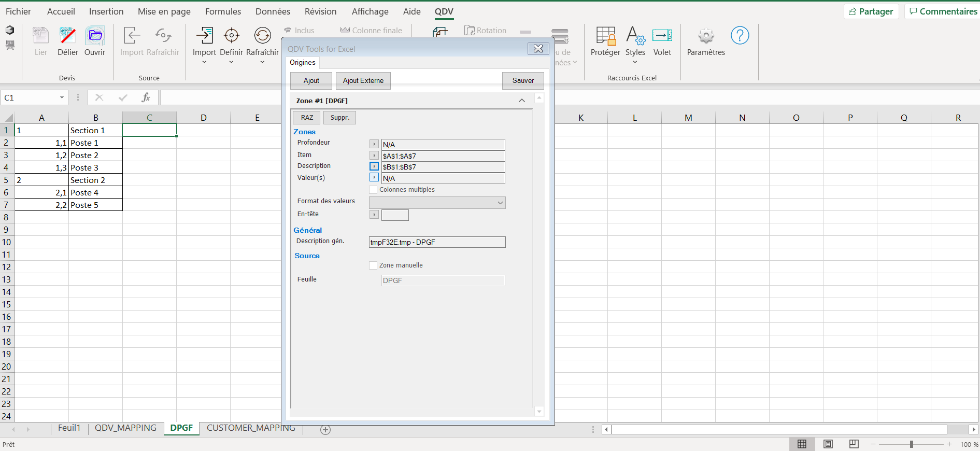Click the range picker arrow for Description
The image size is (980, 451).
click(374, 166)
